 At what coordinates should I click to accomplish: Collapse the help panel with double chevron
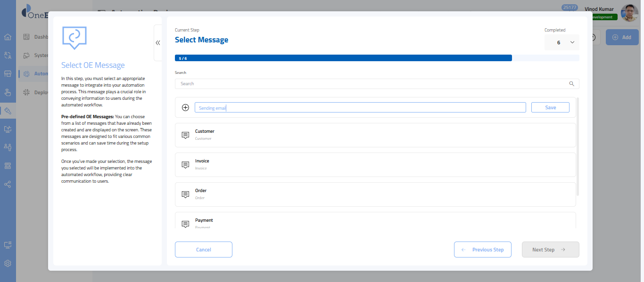158,43
